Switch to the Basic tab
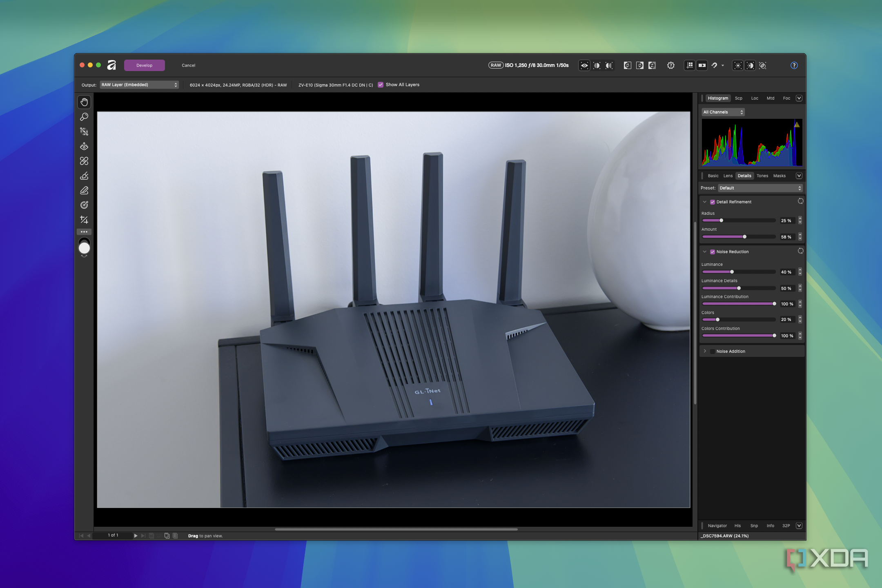Viewport: 882px width, 588px height. 713,176
